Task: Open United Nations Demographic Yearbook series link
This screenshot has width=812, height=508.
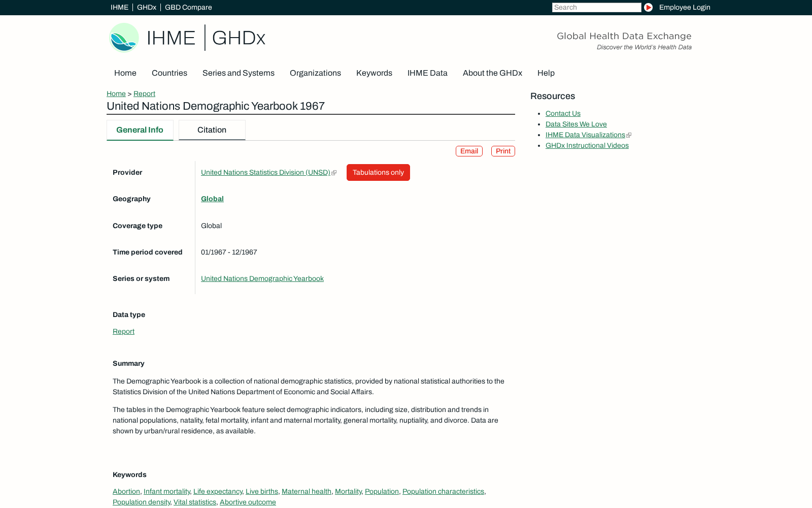Action: (262, 279)
